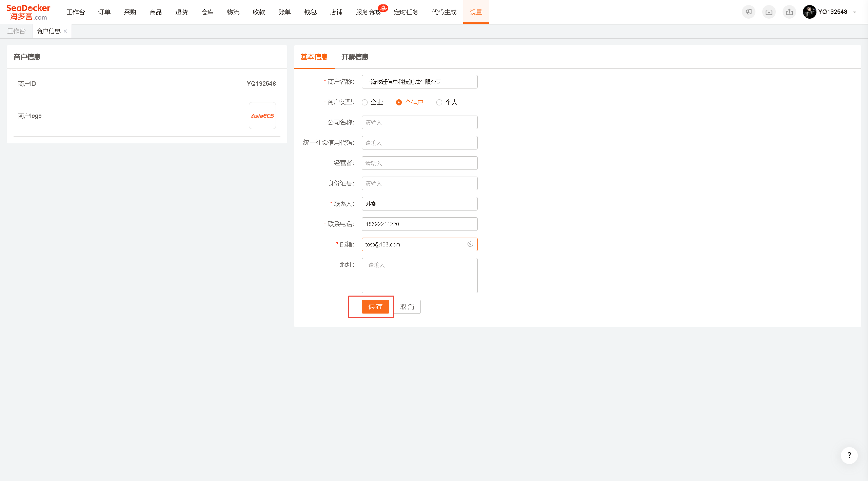Clear the email field with its icon
Screen dimensions: 868x481
[x=470, y=244]
